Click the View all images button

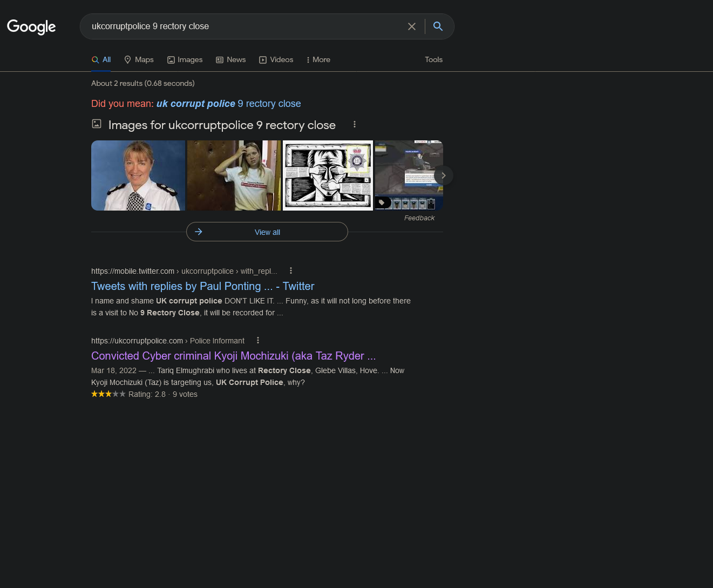point(267,232)
